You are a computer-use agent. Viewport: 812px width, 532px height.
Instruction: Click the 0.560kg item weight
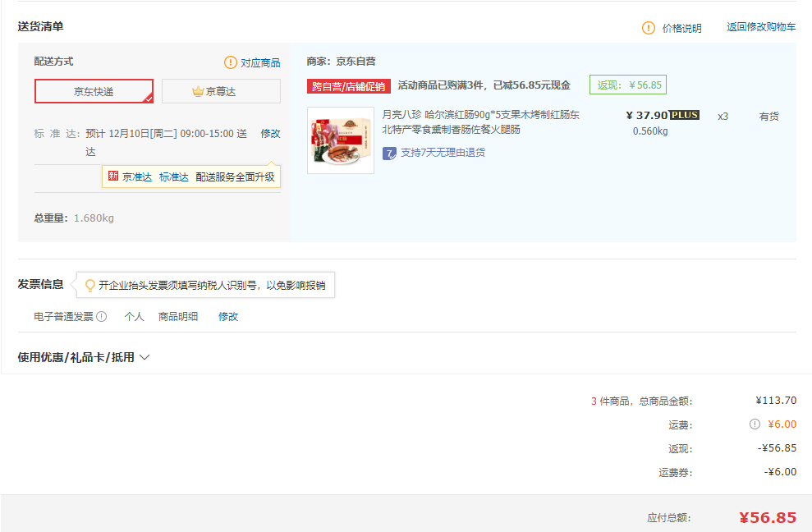[650, 131]
